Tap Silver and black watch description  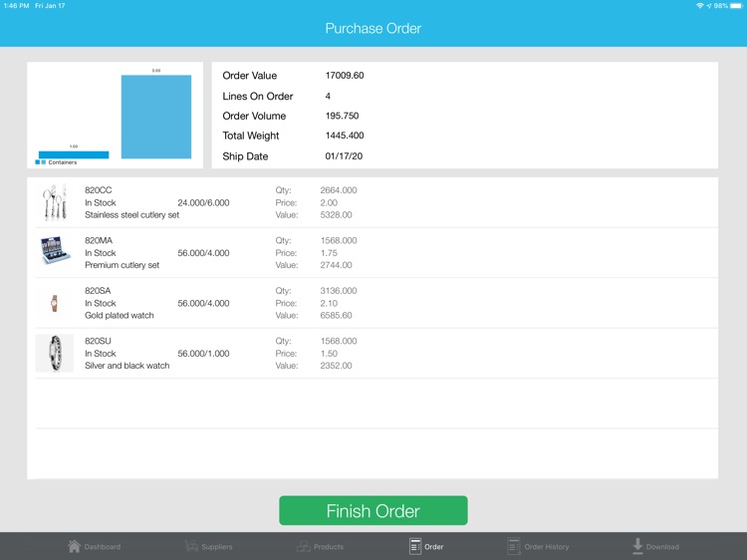pyautogui.click(x=127, y=366)
